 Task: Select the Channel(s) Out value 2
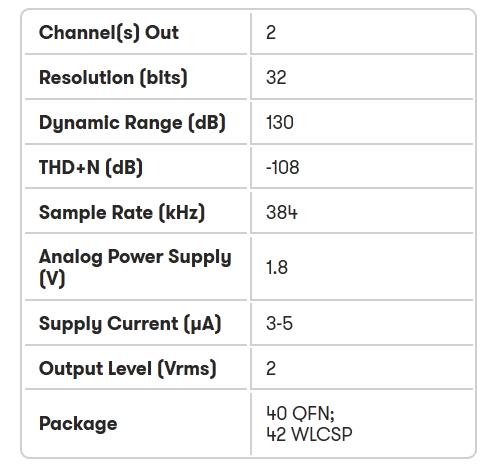(x=271, y=33)
